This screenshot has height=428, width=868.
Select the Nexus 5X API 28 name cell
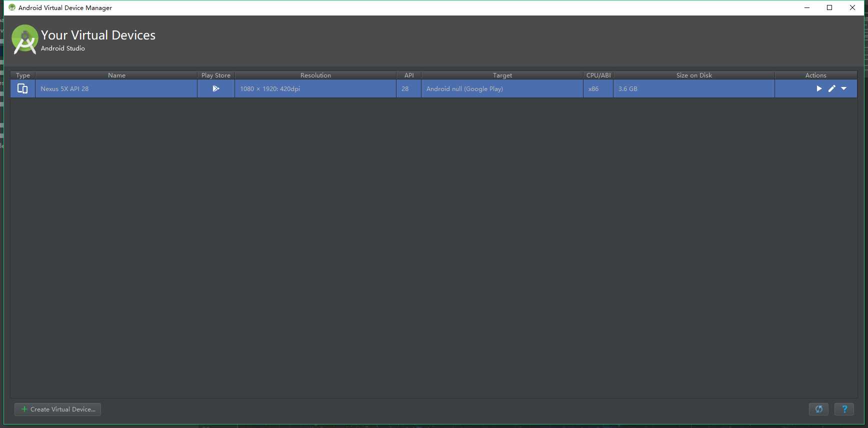tap(116, 88)
